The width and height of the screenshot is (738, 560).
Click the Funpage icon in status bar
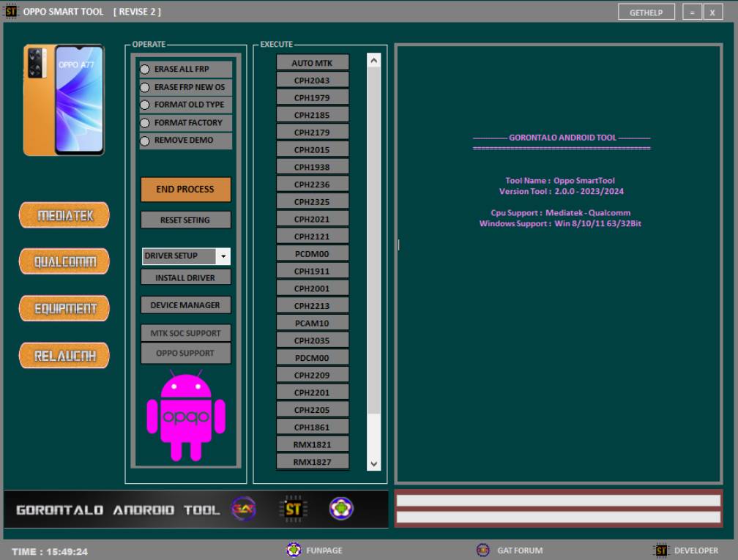click(x=294, y=550)
